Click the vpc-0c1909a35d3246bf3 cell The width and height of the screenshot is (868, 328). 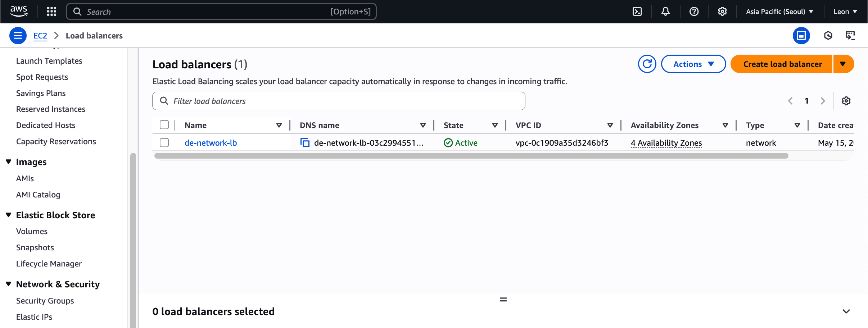[562, 143]
